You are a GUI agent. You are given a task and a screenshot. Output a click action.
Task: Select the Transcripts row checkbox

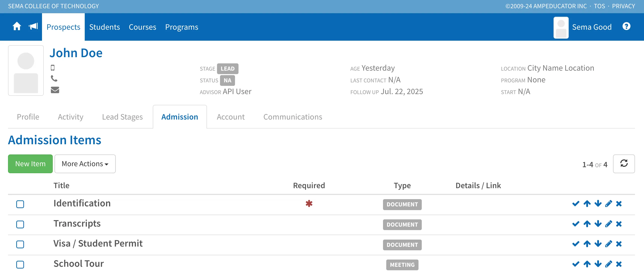click(x=20, y=224)
